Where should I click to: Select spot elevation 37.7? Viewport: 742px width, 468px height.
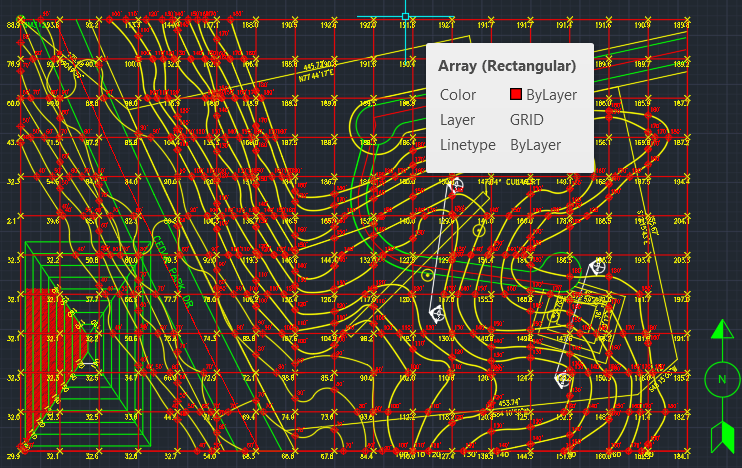pos(92,300)
